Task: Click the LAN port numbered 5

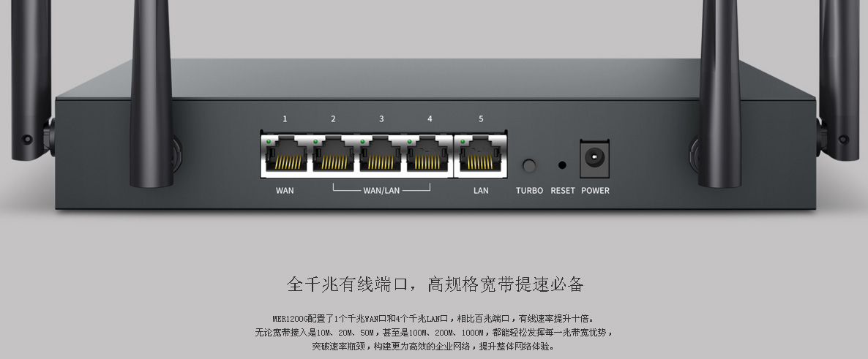Action: click(x=480, y=154)
